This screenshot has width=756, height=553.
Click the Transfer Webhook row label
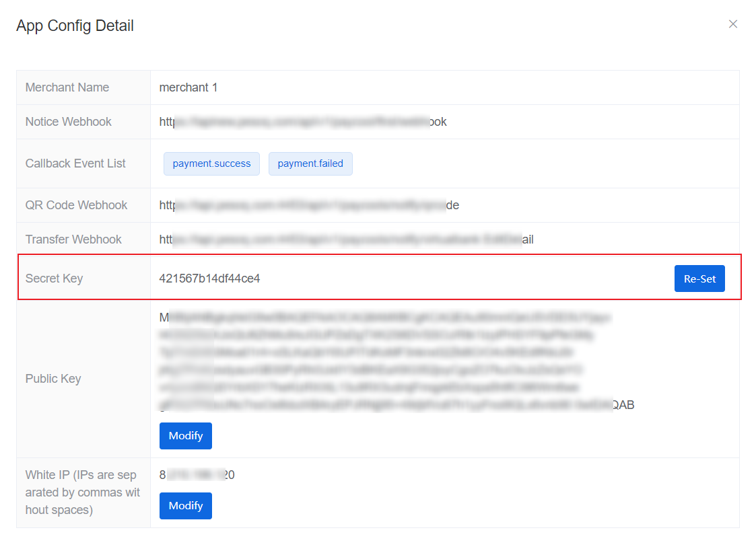pos(73,239)
